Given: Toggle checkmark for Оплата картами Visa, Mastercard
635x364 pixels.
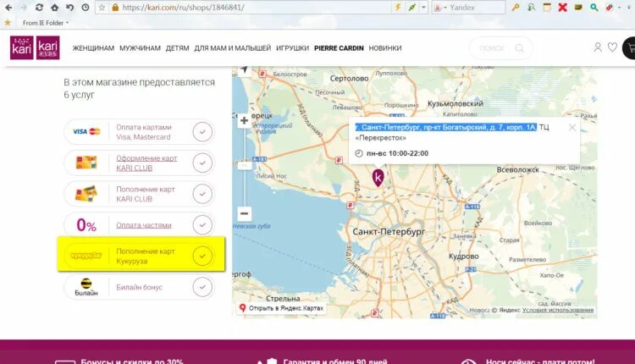Looking at the screenshot, I should 202,131.
